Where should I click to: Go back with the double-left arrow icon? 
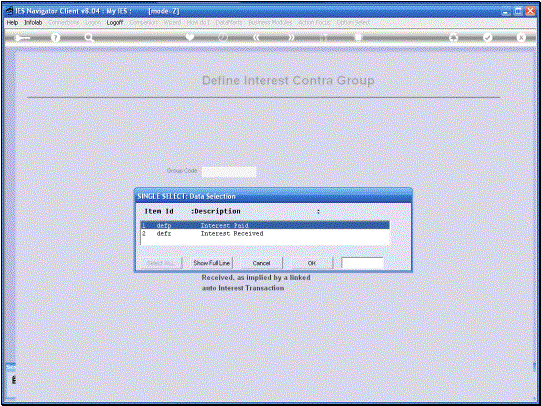256,37
